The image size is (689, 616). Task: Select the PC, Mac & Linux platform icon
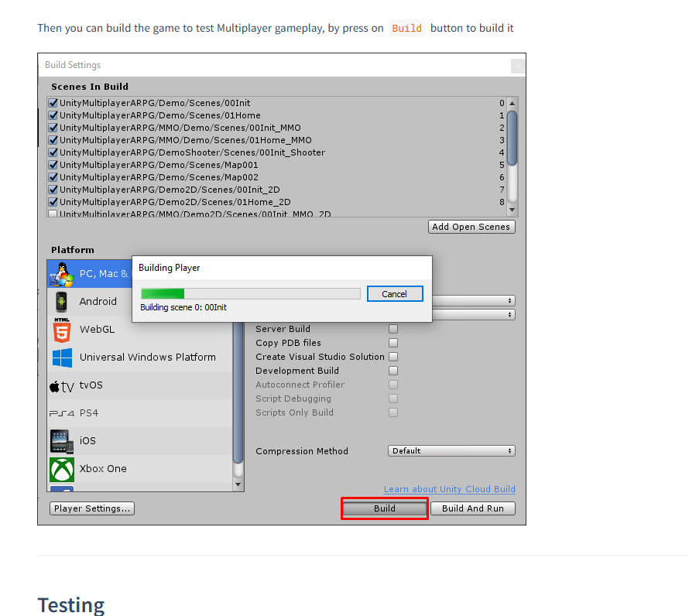tap(61, 274)
